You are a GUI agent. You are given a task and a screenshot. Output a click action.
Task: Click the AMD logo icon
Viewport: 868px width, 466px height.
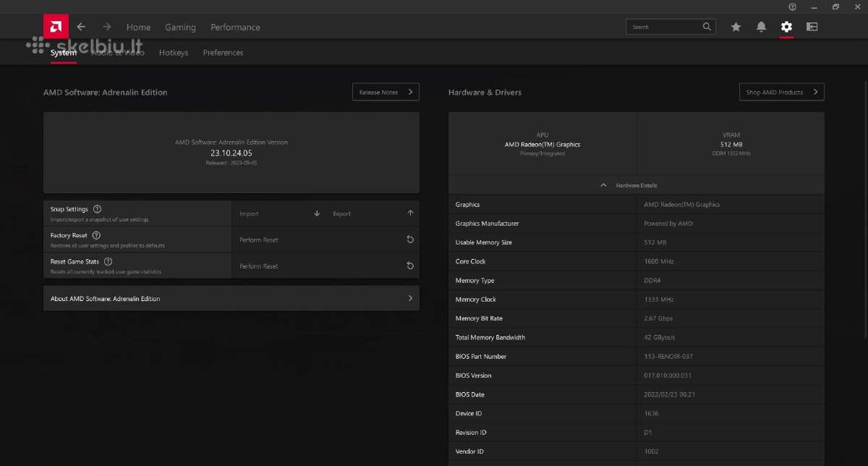point(56,27)
